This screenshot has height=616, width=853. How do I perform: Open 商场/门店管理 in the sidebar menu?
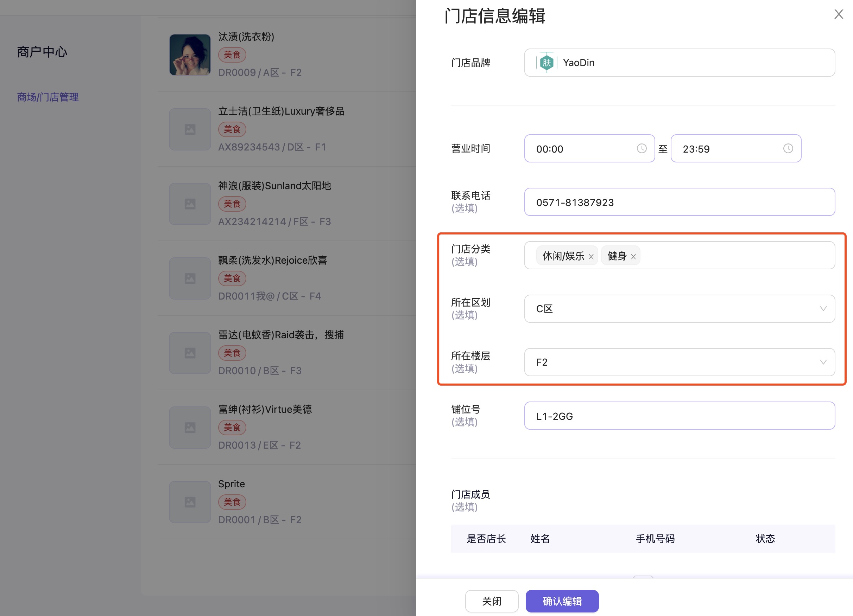coord(48,97)
